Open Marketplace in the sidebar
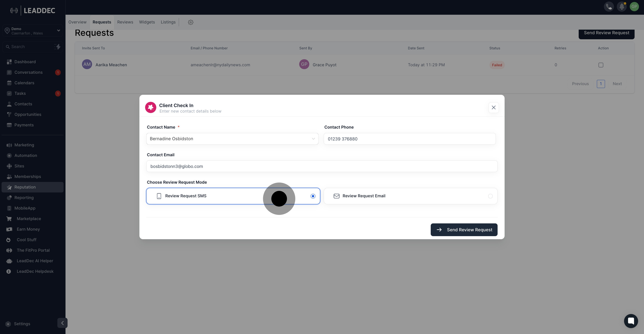644x334 pixels. coord(32,219)
